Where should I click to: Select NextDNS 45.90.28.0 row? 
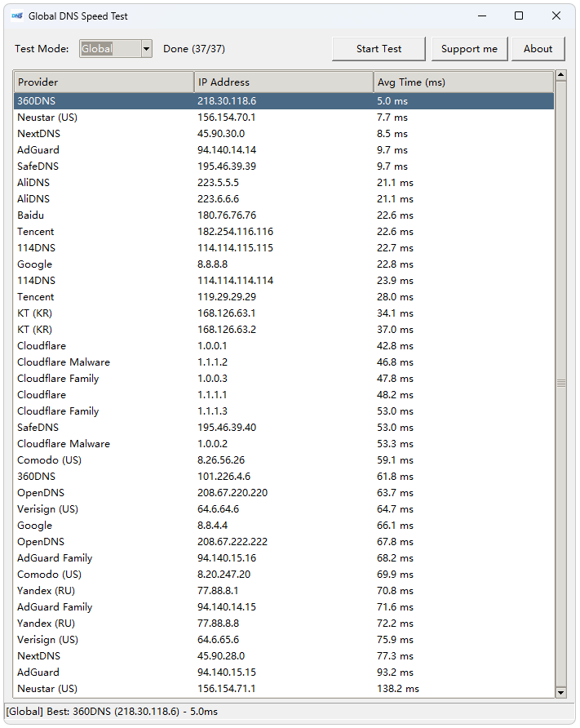tap(284, 656)
